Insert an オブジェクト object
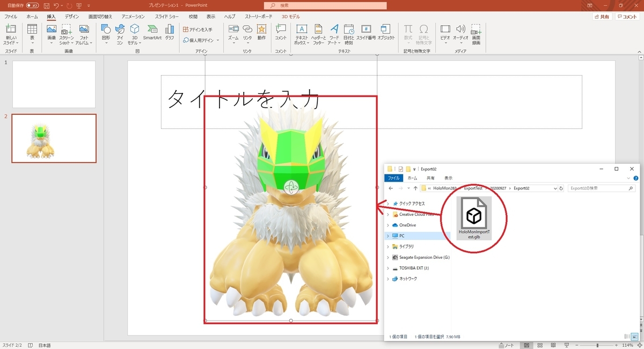Viewport: 644px width, 349px height. (x=386, y=32)
